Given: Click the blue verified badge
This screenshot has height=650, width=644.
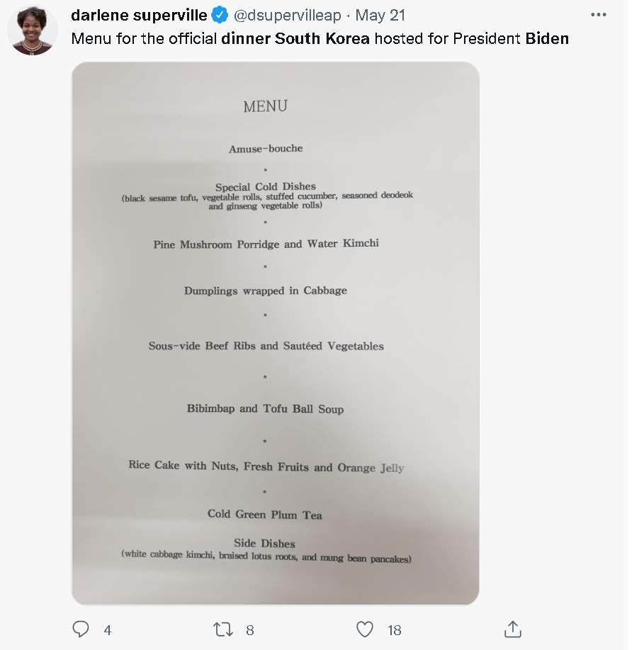Looking at the screenshot, I should pyautogui.click(x=220, y=16).
